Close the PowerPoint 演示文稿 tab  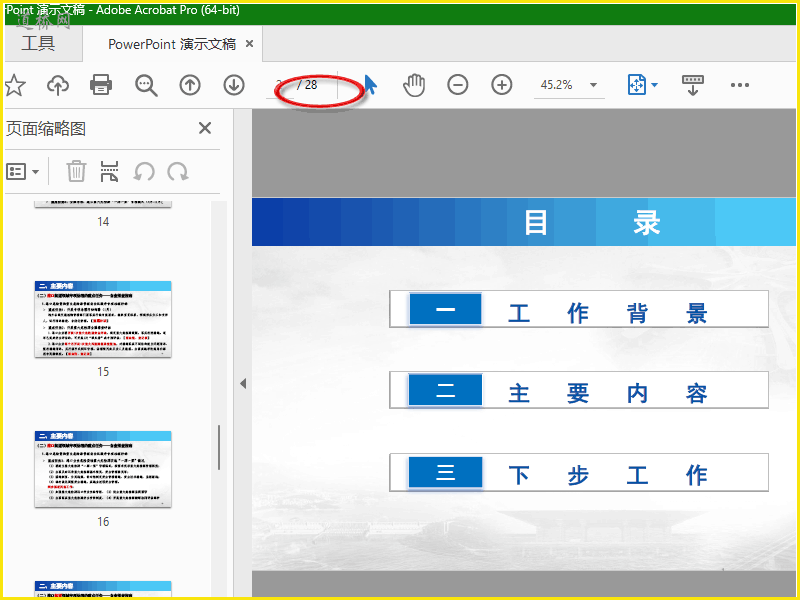249,44
